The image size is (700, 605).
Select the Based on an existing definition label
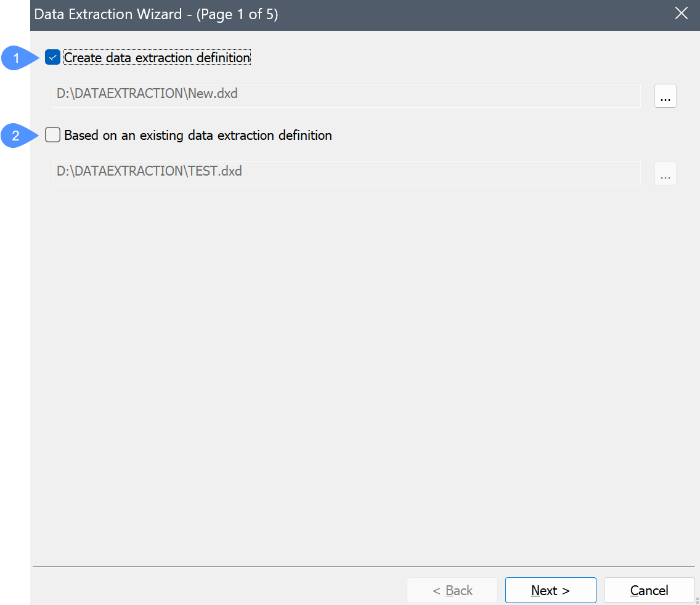coord(198,135)
